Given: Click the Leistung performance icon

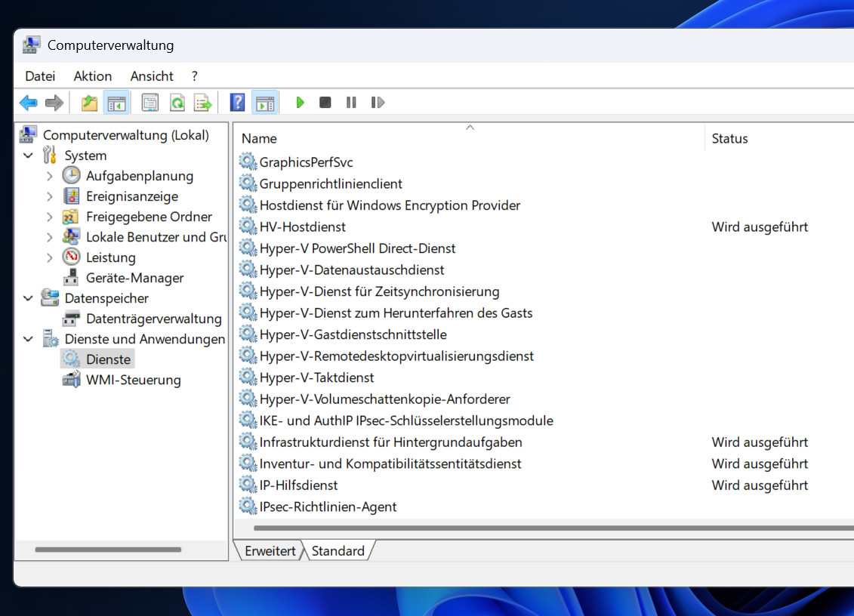Looking at the screenshot, I should 71,257.
